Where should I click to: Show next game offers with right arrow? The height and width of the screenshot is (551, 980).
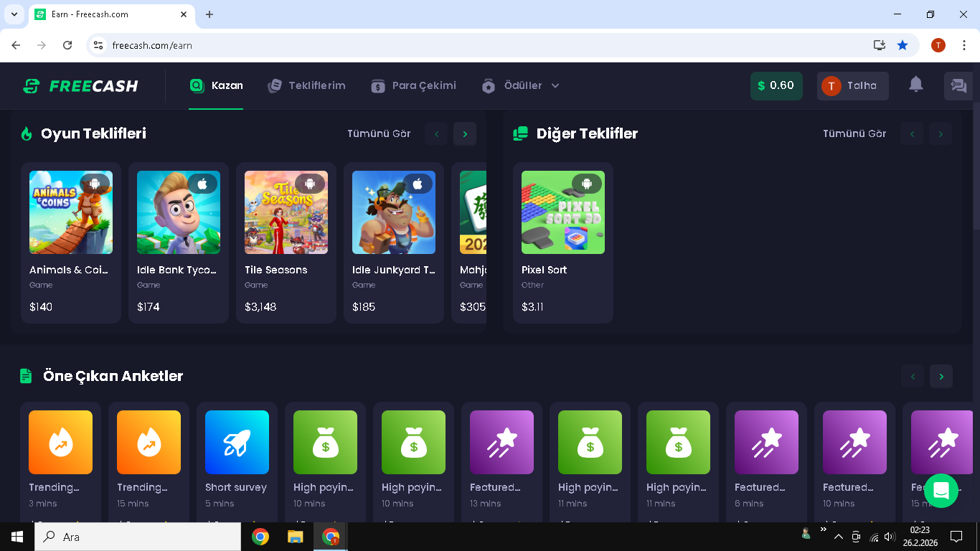[465, 133]
